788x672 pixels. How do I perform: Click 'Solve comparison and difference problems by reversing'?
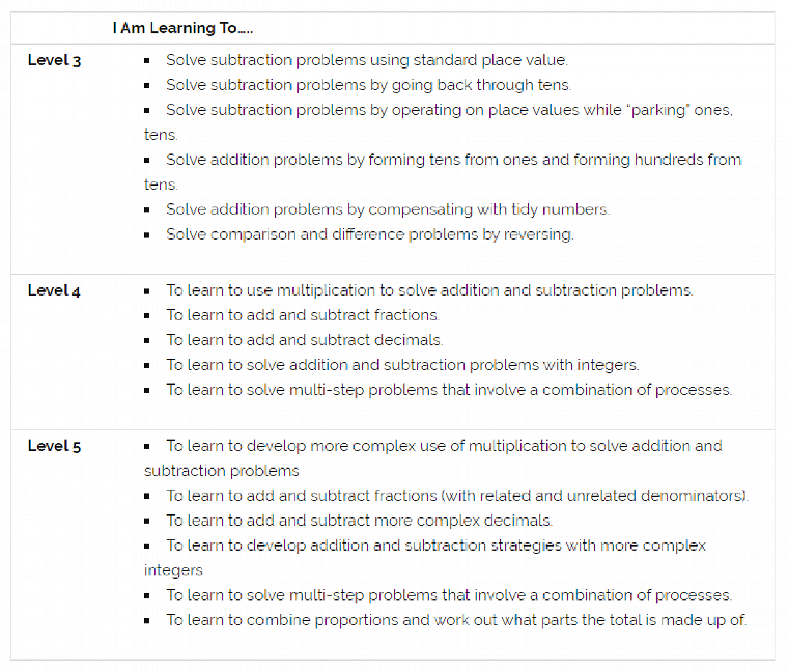click(x=370, y=235)
